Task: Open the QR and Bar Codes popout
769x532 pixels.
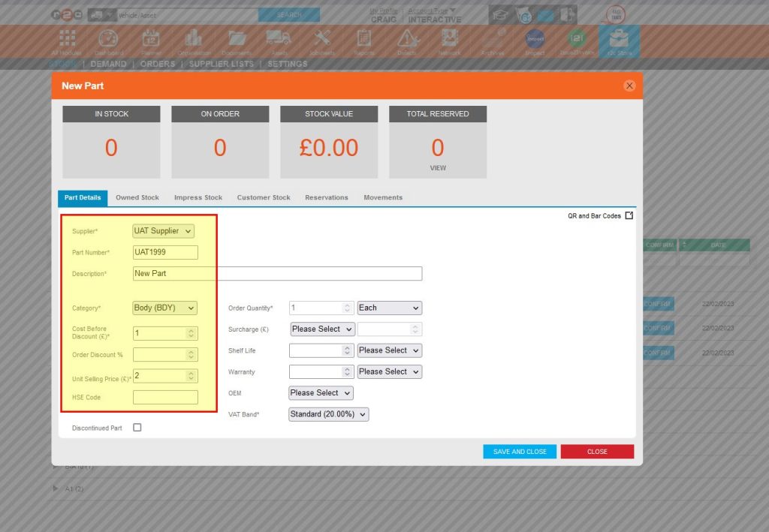Action: point(629,215)
